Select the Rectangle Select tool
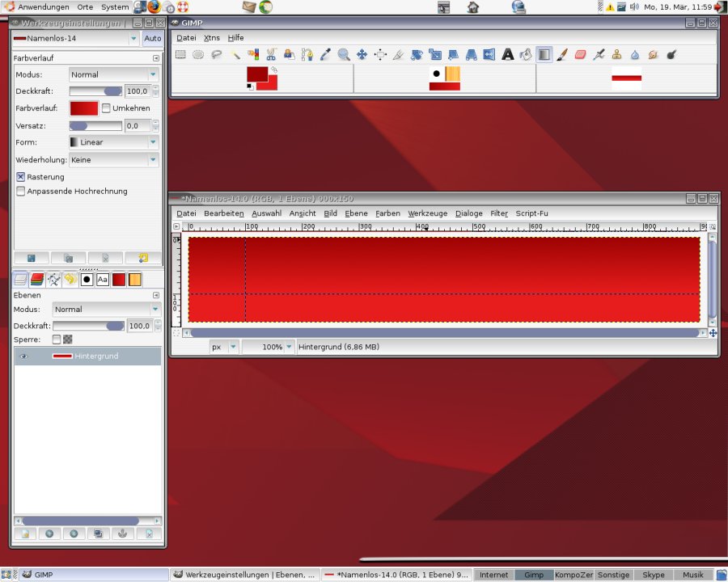The height and width of the screenshot is (582, 728). pyautogui.click(x=180, y=55)
